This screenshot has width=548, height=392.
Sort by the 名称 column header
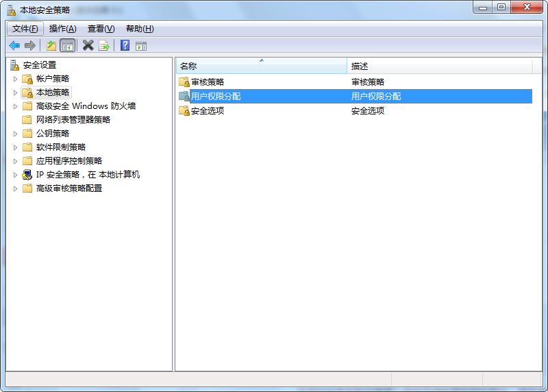[262, 66]
